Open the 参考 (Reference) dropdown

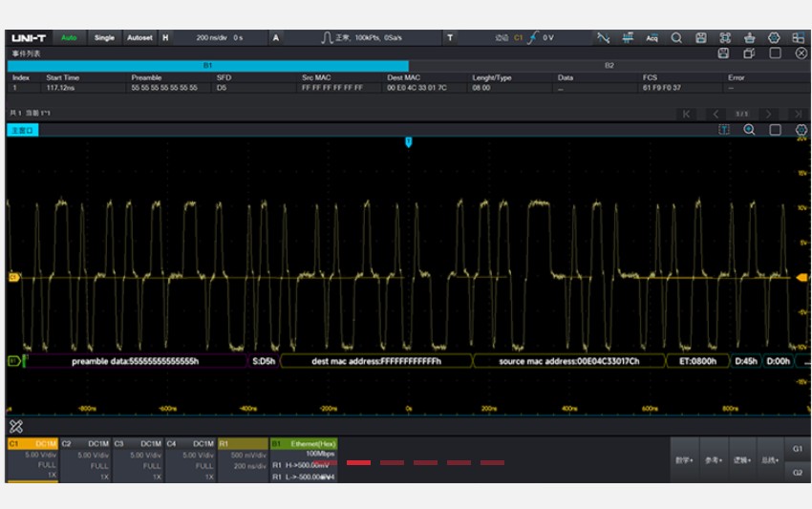(712, 459)
